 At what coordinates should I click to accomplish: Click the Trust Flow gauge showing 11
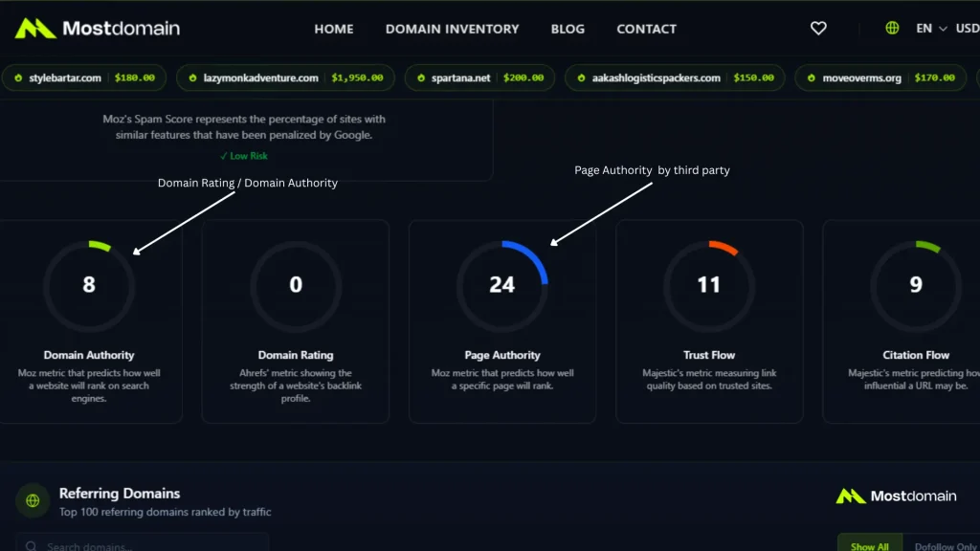tap(709, 285)
